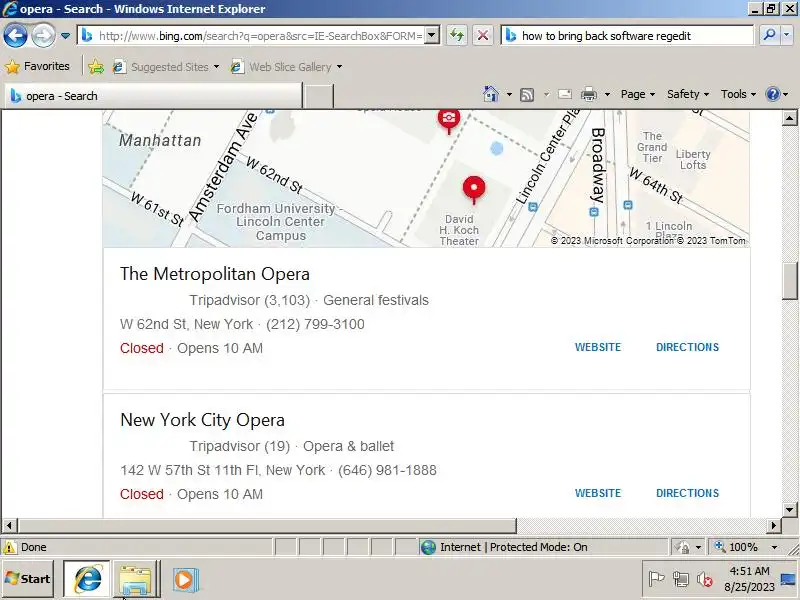Open the Favorites star button

(x=37, y=66)
